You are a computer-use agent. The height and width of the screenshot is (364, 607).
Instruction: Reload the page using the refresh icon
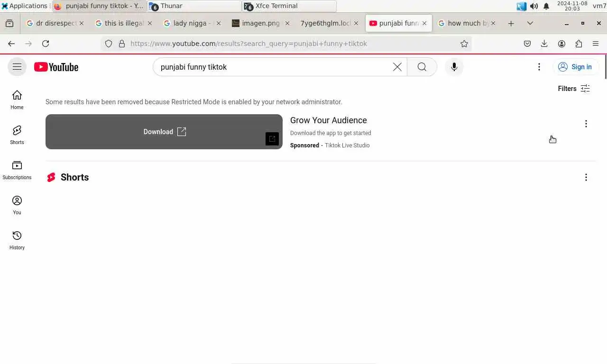click(46, 44)
